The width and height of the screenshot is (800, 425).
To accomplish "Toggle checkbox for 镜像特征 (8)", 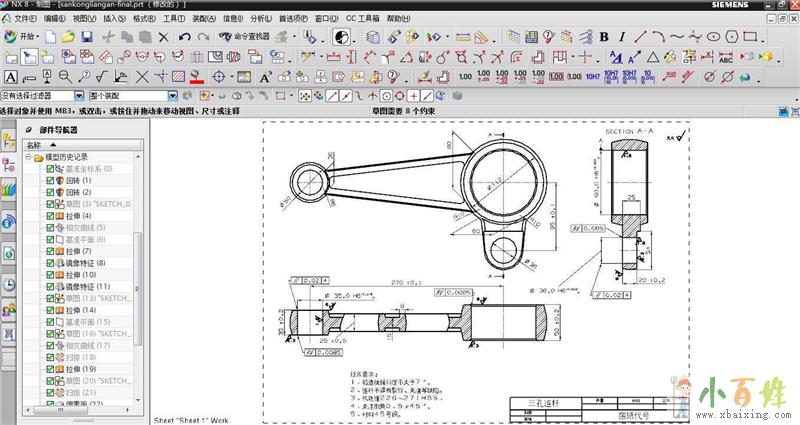I will click(x=51, y=263).
